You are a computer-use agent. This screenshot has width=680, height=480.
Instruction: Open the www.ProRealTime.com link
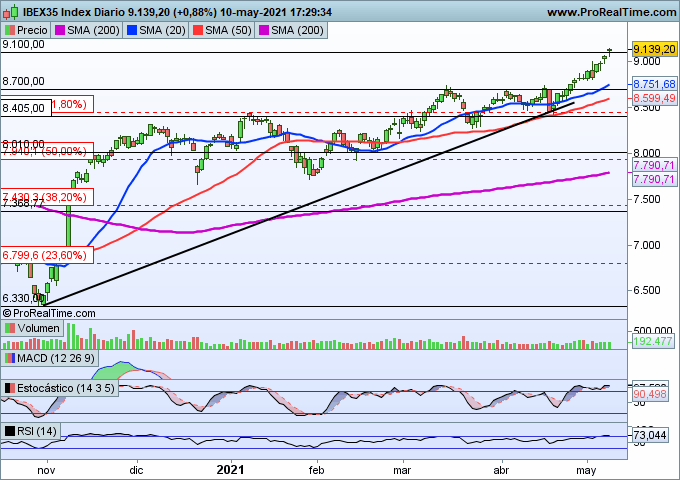tap(611, 12)
